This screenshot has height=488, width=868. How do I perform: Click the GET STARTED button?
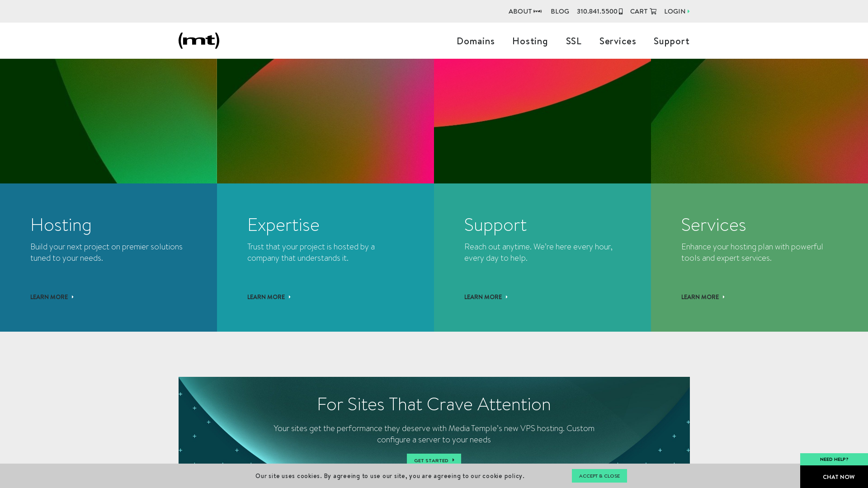(434, 459)
